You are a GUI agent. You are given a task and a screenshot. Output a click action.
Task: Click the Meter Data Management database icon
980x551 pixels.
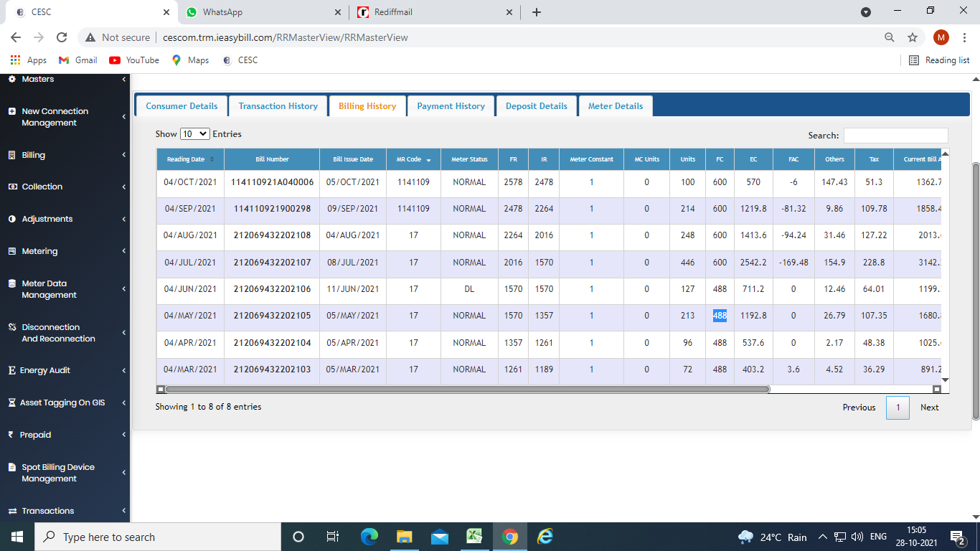11,284
